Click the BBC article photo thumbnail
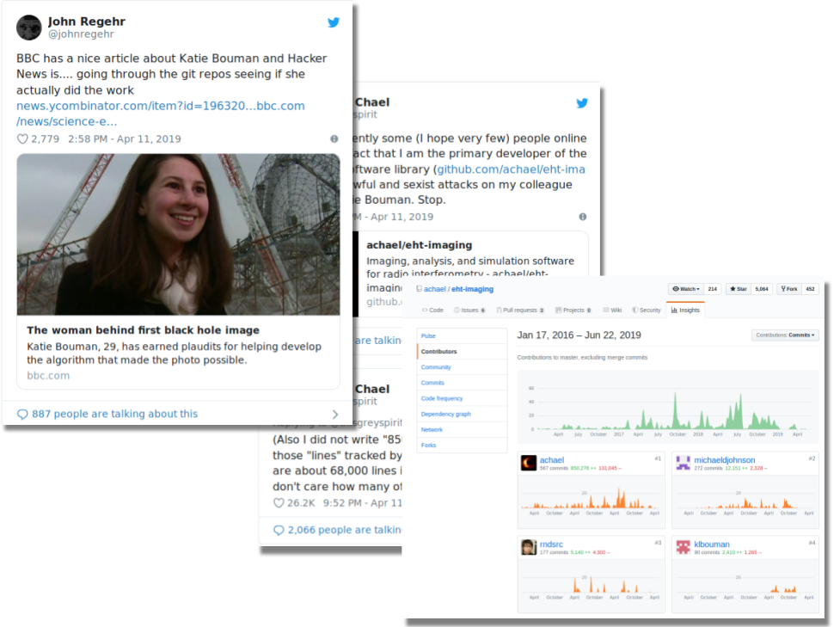Screen dimensions: 840x627 pyautogui.click(x=178, y=234)
